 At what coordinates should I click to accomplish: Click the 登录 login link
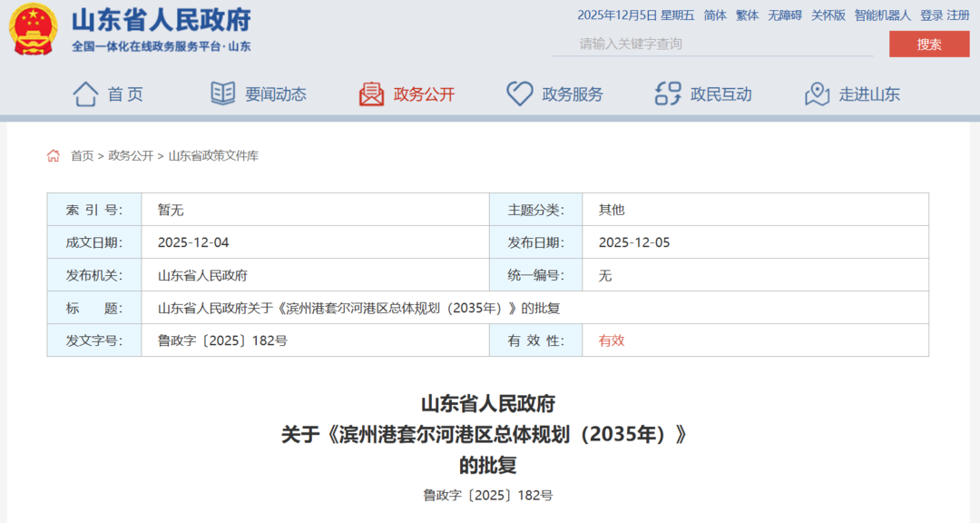point(931,15)
